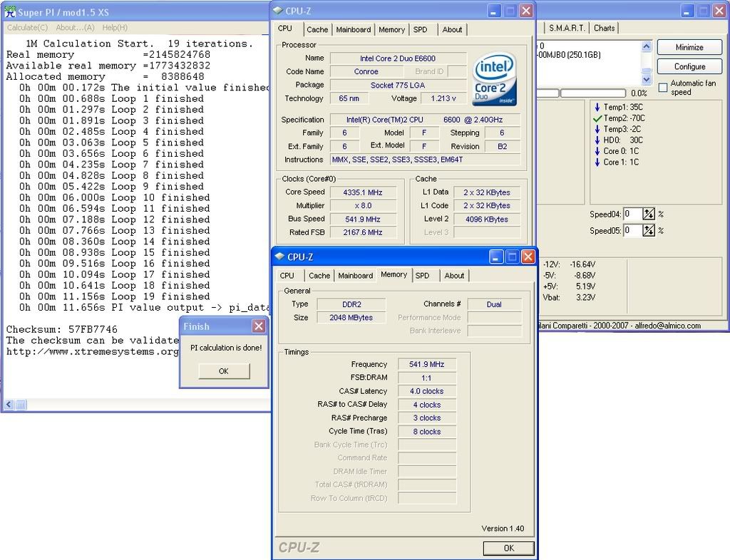The image size is (730, 560).
Task: Click the HD0 temperature arrow icon
Action: click(x=597, y=140)
